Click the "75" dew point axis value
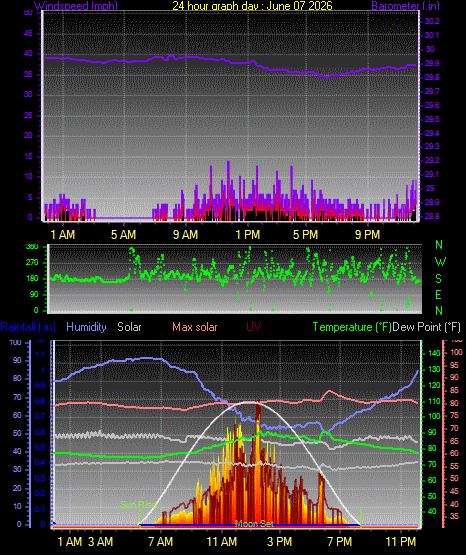The image size is (466, 555). coord(454,416)
